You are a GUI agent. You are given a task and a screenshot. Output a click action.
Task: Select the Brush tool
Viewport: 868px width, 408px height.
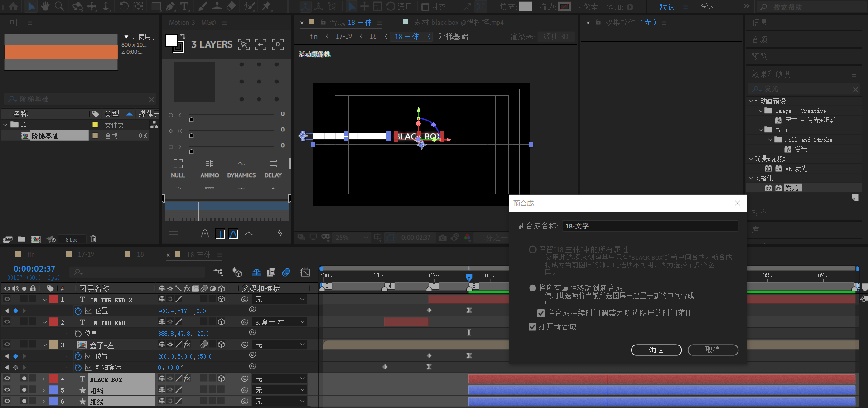point(203,6)
